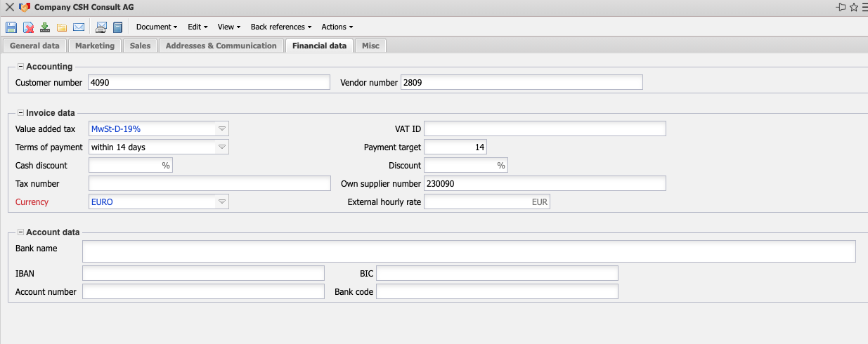Open the Actions menu
This screenshot has height=344, width=868.
pos(337,27)
